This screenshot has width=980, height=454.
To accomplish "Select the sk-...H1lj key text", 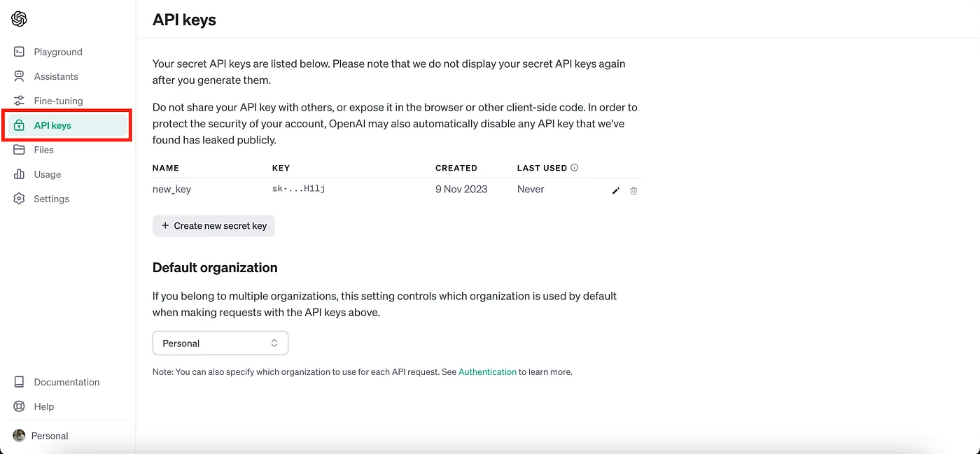I will 298,189.
